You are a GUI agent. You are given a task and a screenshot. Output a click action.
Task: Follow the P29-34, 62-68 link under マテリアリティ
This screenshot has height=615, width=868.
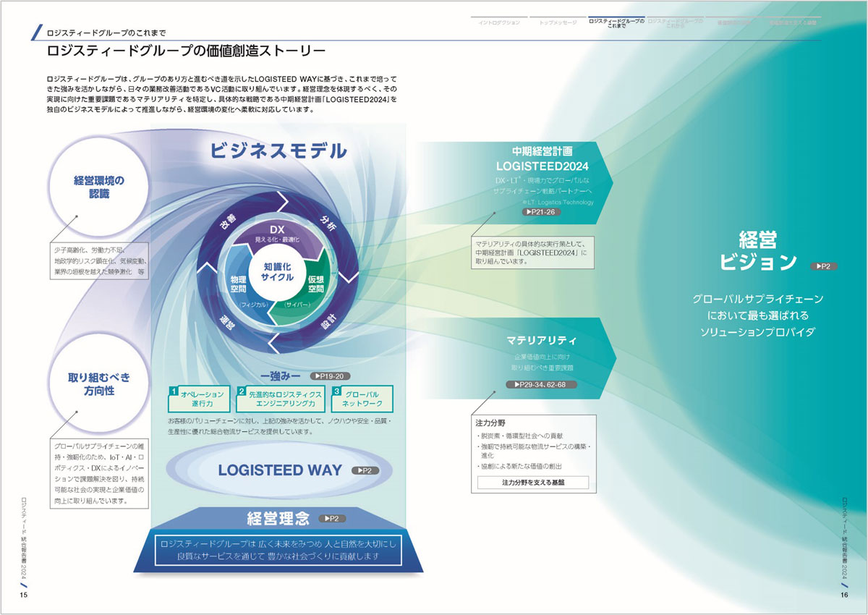click(545, 385)
